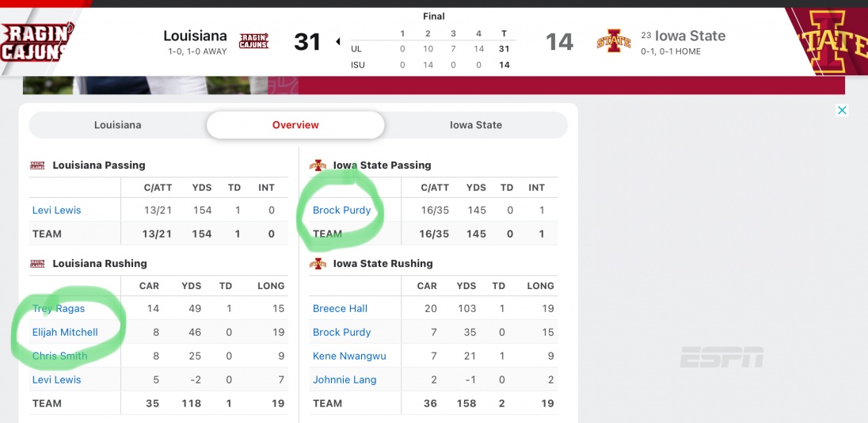Image resolution: width=868 pixels, height=423 pixels.
Task: Open Kene Nwangwu player page
Action: tap(349, 356)
